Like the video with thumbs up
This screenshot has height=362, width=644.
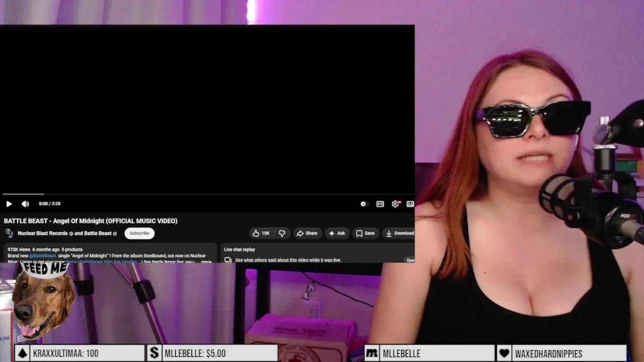pyautogui.click(x=262, y=233)
